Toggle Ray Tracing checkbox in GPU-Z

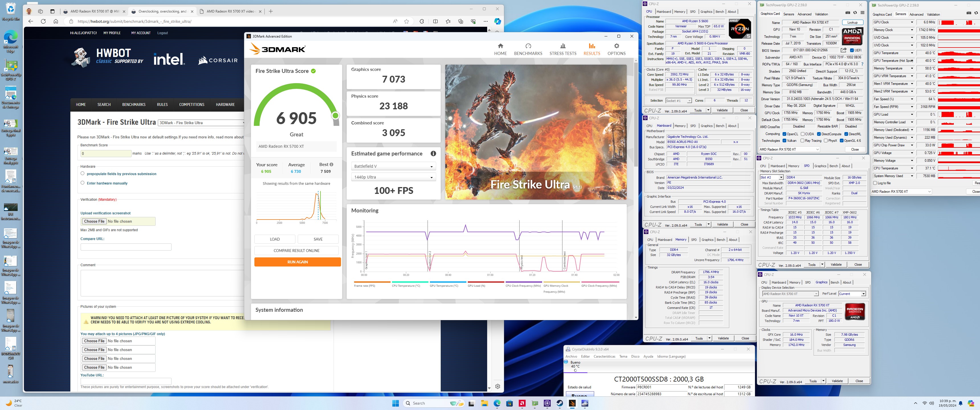802,141
